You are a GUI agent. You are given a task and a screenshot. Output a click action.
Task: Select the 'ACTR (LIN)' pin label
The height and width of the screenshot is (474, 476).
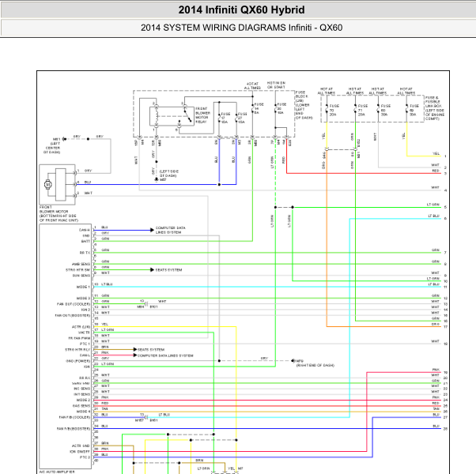pos(81,326)
